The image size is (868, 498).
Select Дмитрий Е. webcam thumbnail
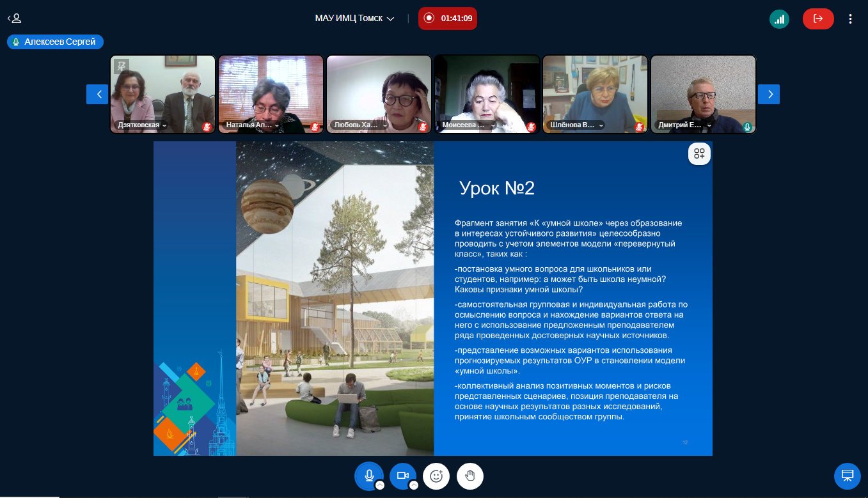point(703,94)
